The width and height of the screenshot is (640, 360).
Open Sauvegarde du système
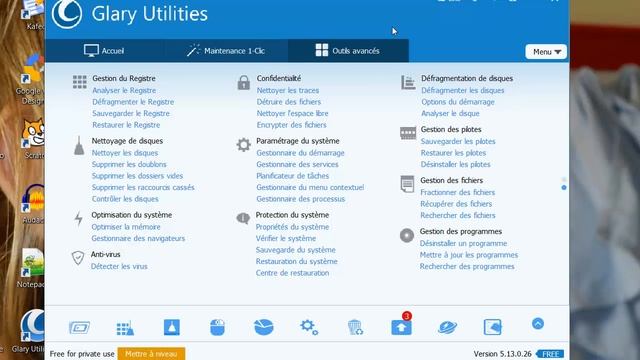tap(296, 249)
